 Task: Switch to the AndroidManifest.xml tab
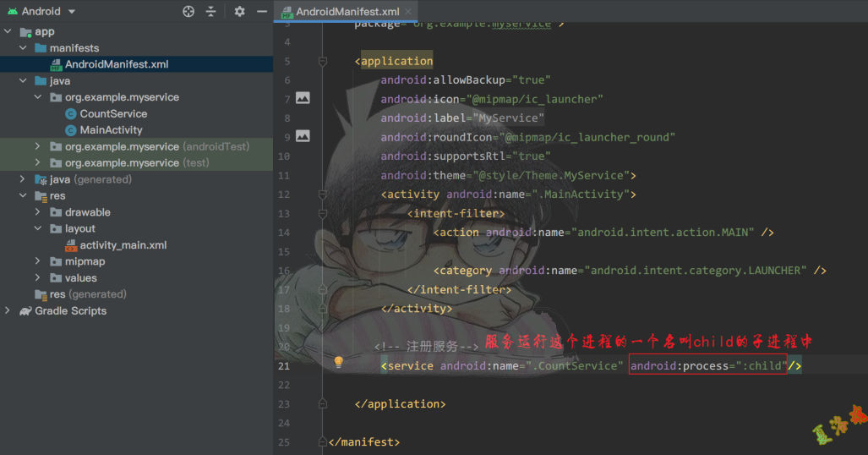(x=347, y=12)
